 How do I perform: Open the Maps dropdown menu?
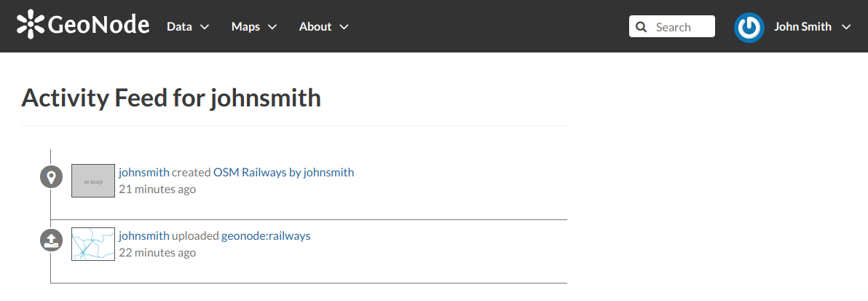click(254, 27)
